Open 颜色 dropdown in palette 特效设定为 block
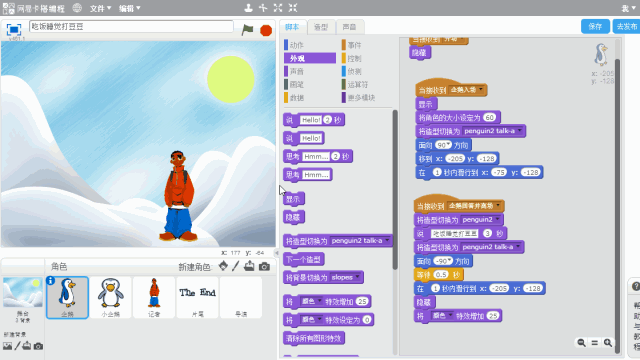 click(311, 320)
